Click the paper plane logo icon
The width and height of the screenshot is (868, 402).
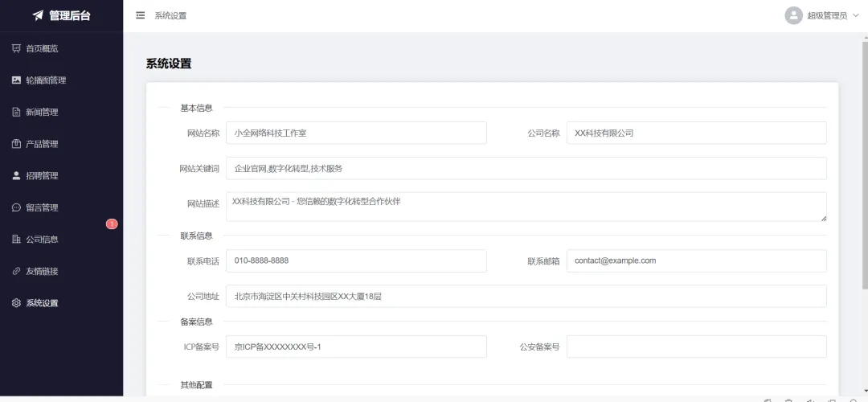pyautogui.click(x=38, y=15)
